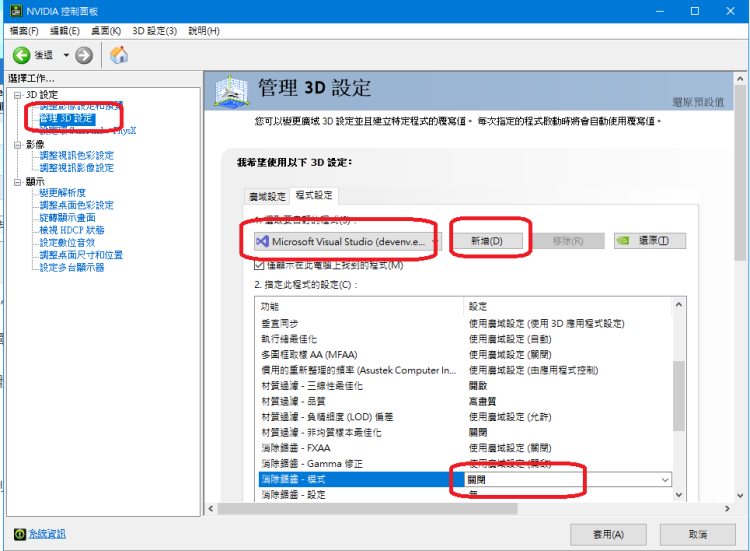Open the Home icon in toolbar
Image resolution: width=750 pixels, height=551 pixels.
click(119, 55)
